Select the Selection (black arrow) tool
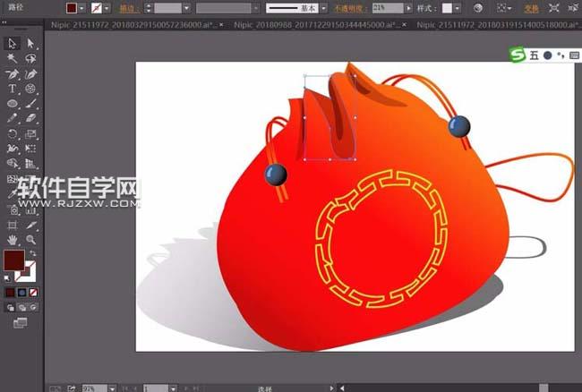Image resolution: width=582 pixels, height=392 pixels. [13, 43]
